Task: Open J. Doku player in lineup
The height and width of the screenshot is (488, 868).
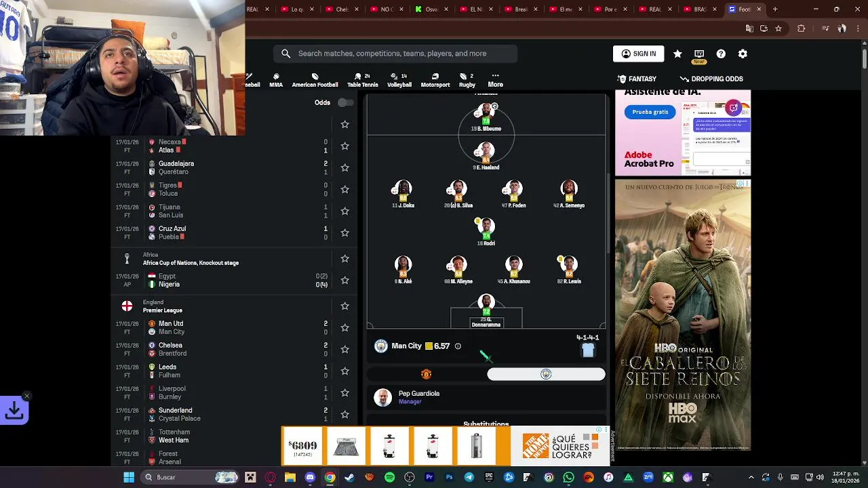Action: (403, 194)
